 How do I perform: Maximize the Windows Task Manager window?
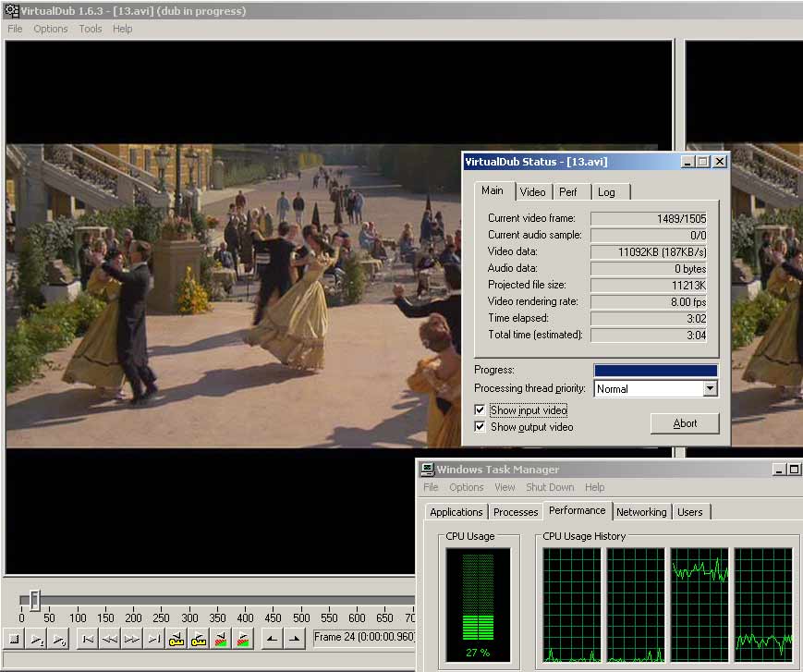tap(794, 470)
